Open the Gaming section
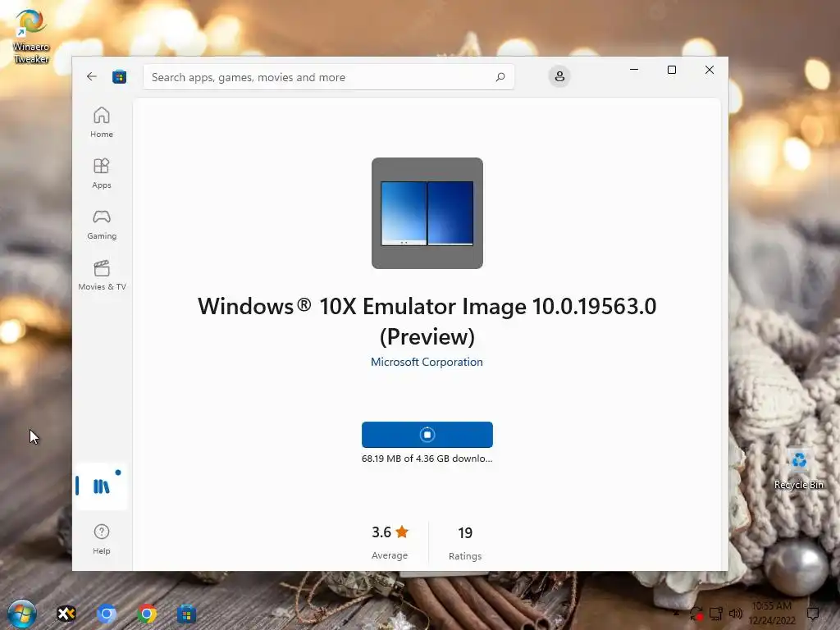 click(x=101, y=225)
